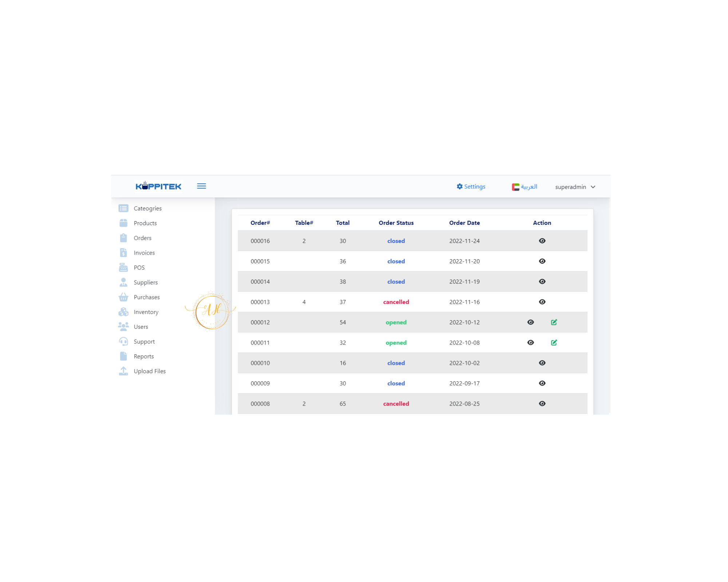Click the Invoices document icon
The image size is (728, 582).
point(123,253)
